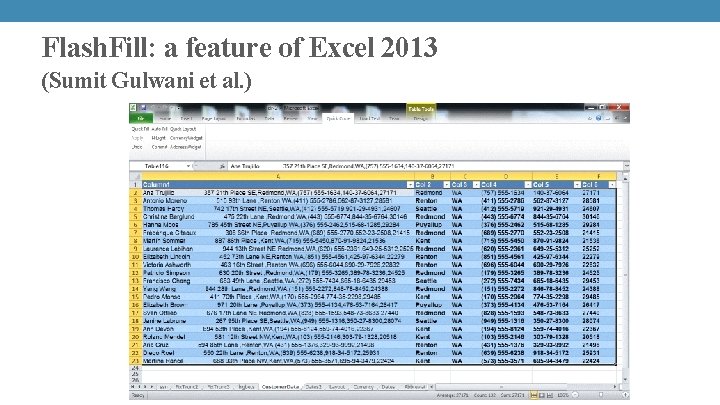Click the Name Box showing Table116

158,166
